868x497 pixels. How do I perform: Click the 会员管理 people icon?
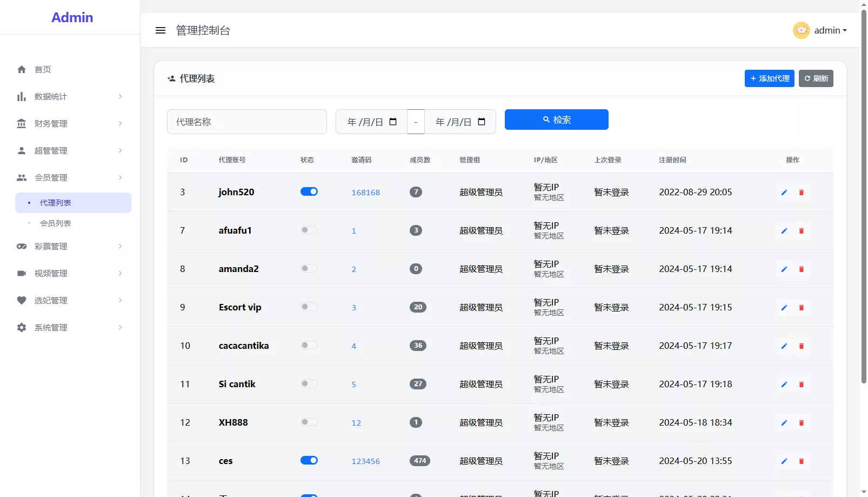click(22, 177)
